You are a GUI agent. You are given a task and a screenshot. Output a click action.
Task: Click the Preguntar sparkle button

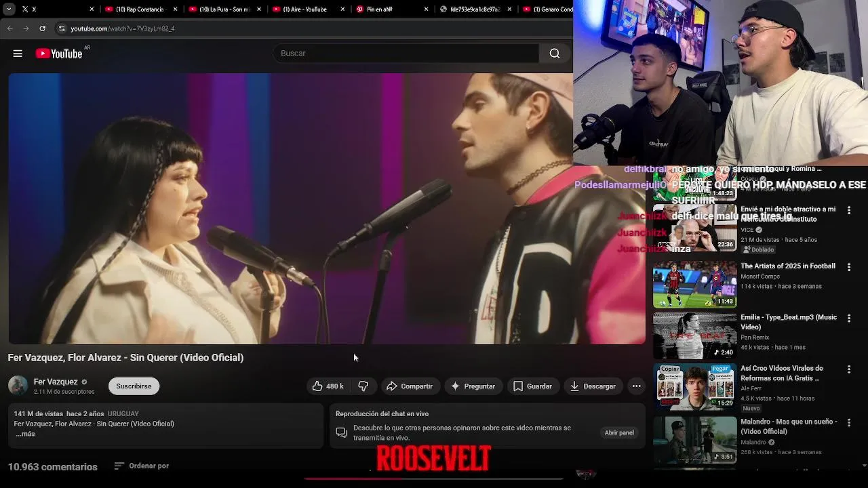point(473,386)
